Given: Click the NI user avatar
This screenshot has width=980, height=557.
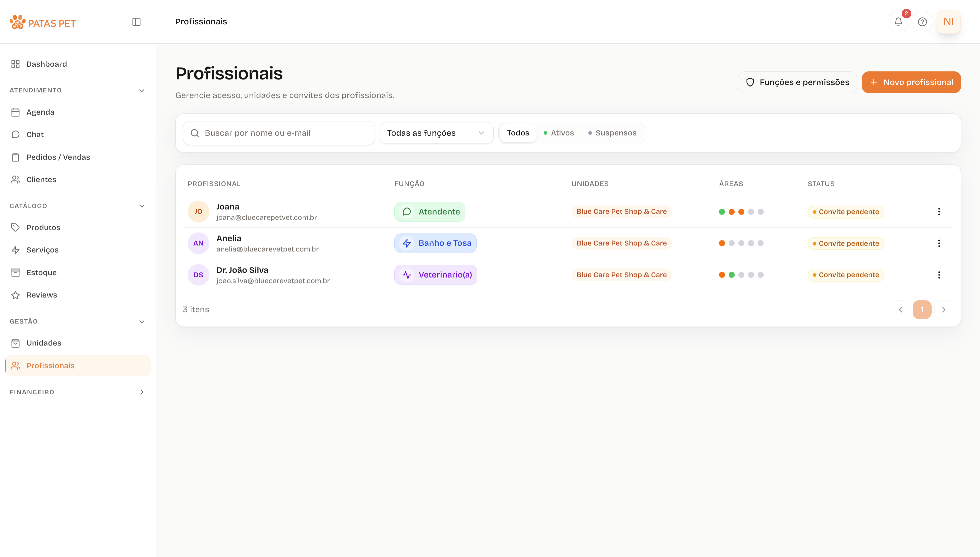Looking at the screenshot, I should [x=949, y=22].
